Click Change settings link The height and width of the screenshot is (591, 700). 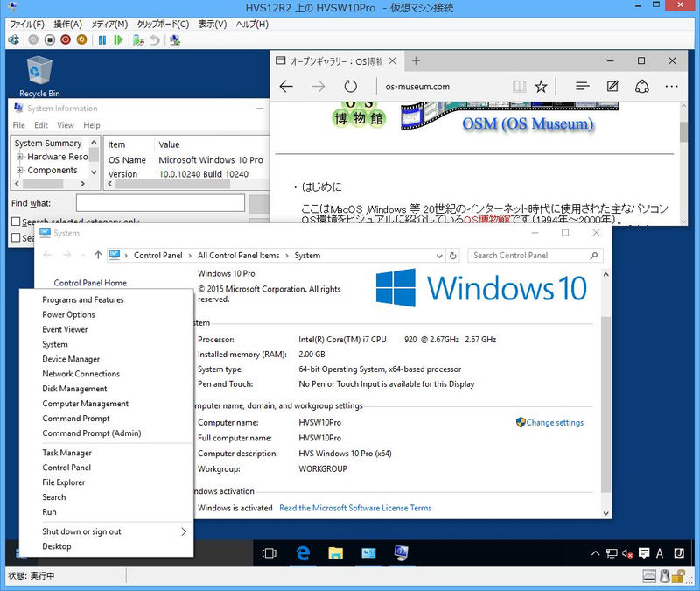tap(555, 423)
